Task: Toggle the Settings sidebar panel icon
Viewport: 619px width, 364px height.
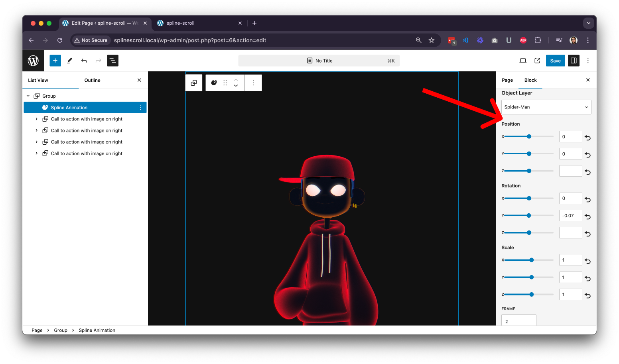Action: click(x=574, y=61)
